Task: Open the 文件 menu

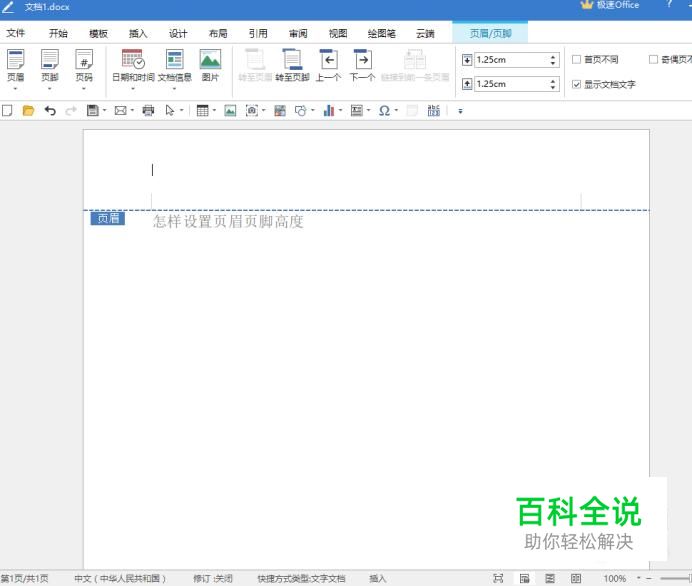Action: pos(15,33)
